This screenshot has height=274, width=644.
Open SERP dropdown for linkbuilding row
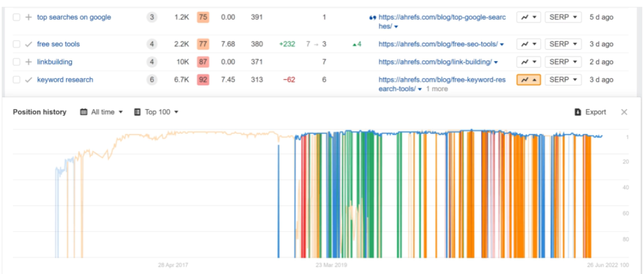point(563,62)
